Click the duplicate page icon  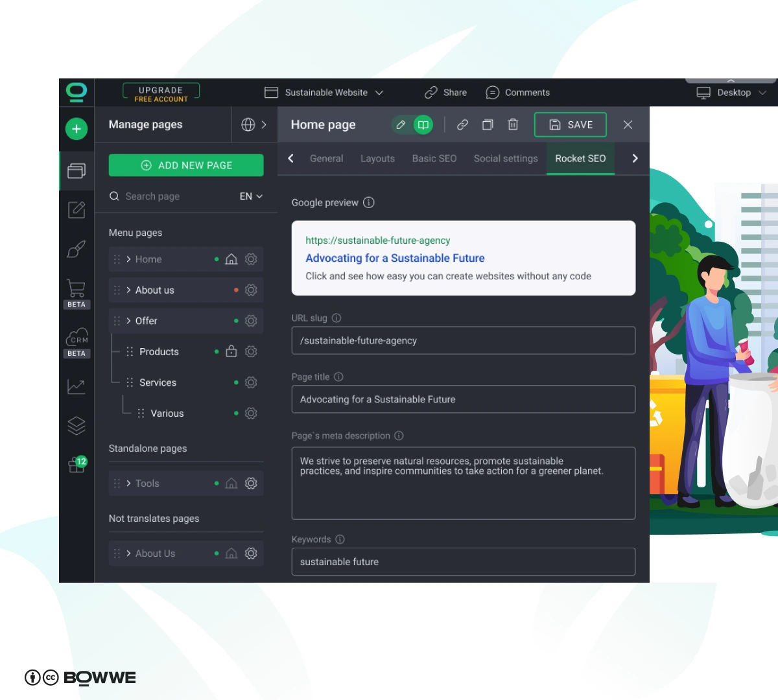coord(488,124)
